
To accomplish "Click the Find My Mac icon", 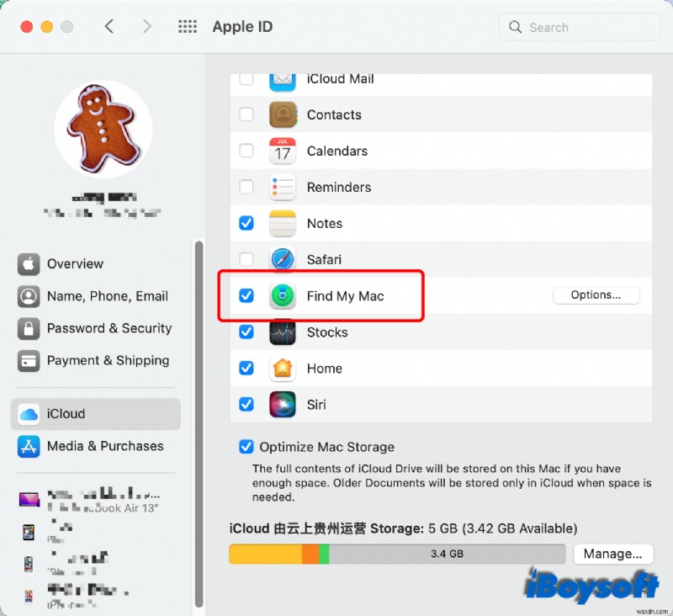I will (x=282, y=295).
